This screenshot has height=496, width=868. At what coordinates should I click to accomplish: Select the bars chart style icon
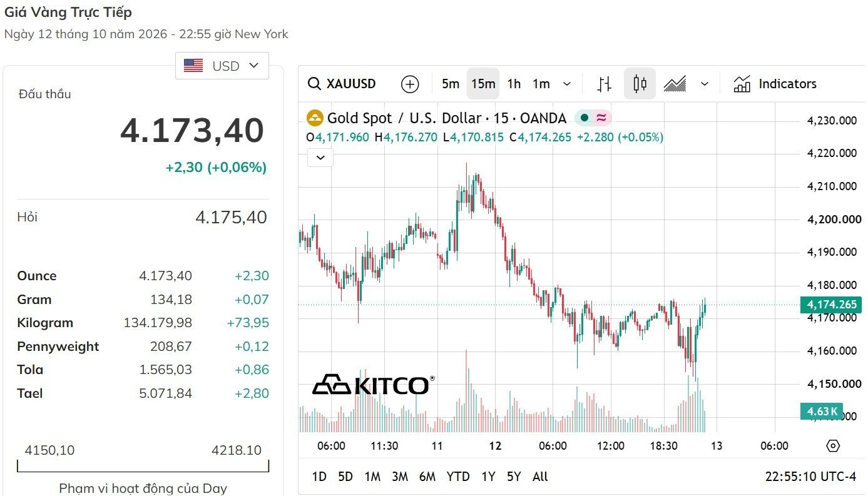604,84
